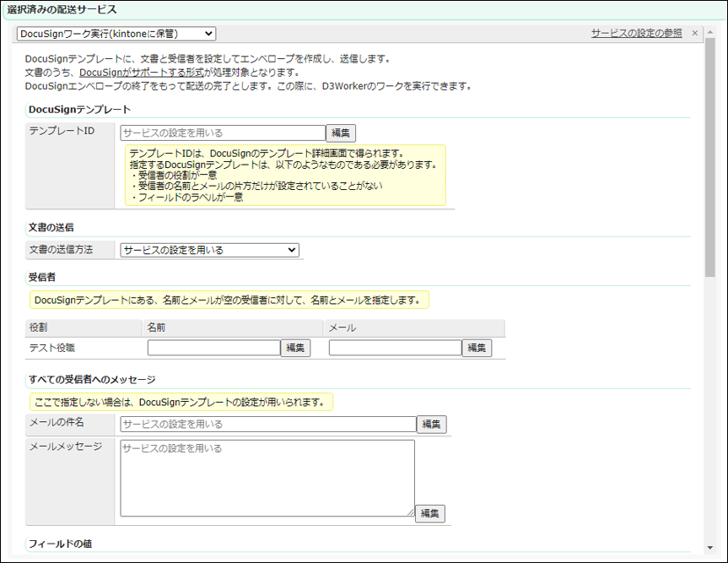Close the selected delivery service panel
The height and width of the screenshot is (563, 728).
click(694, 34)
